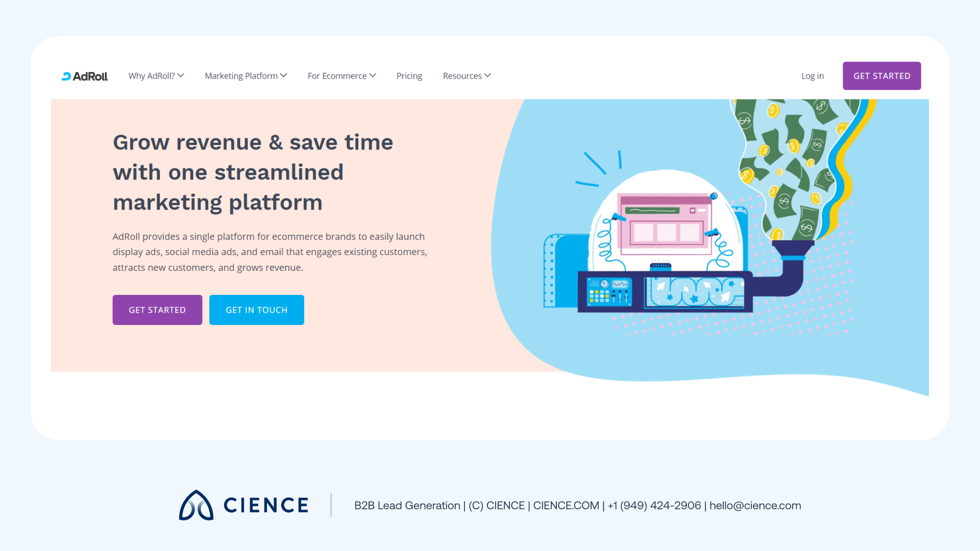Click the chevron beside Resources
The height and width of the screenshot is (551, 980).
point(487,75)
